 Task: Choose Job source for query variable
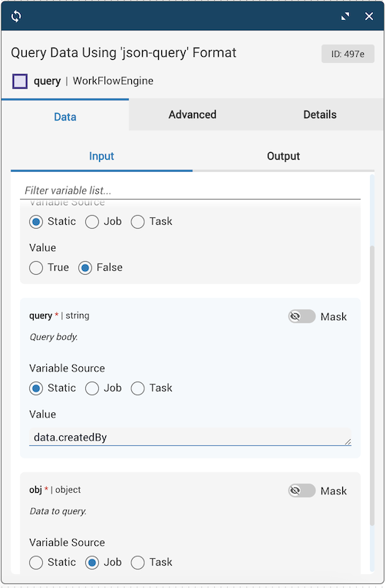pyautogui.click(x=92, y=388)
